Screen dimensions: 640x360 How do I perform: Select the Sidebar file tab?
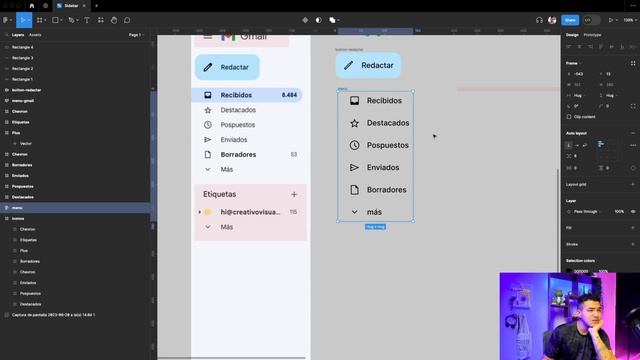(71, 6)
